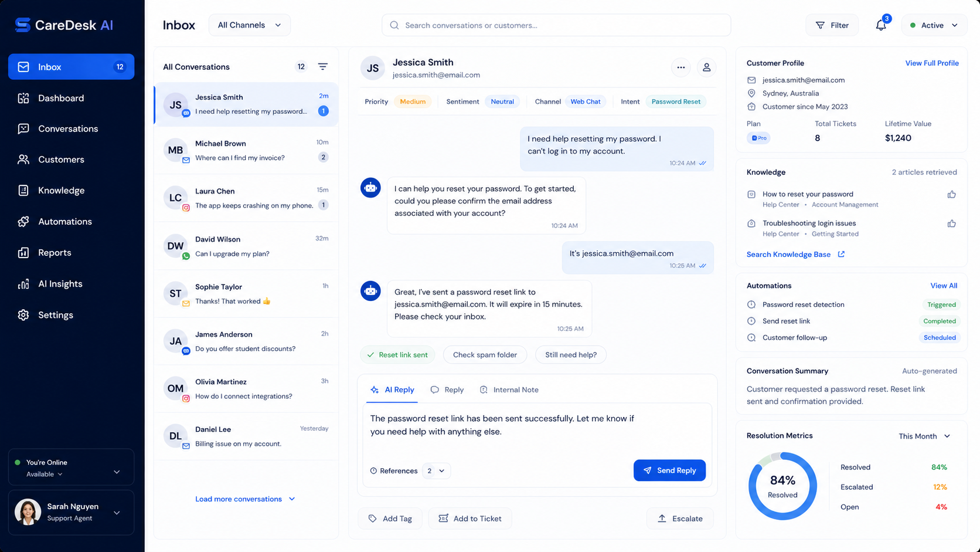Select the 'Reset link sent' chip
980x552 pixels.
[397, 355]
